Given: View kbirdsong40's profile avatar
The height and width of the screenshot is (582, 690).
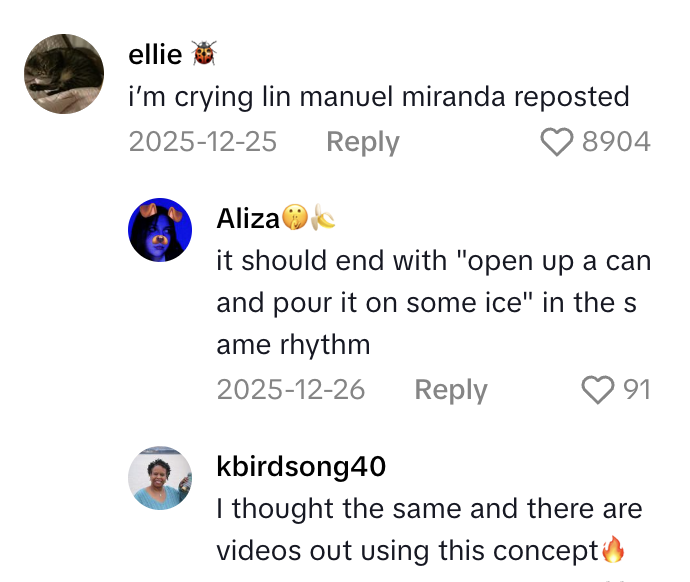Looking at the screenshot, I should point(160,478).
